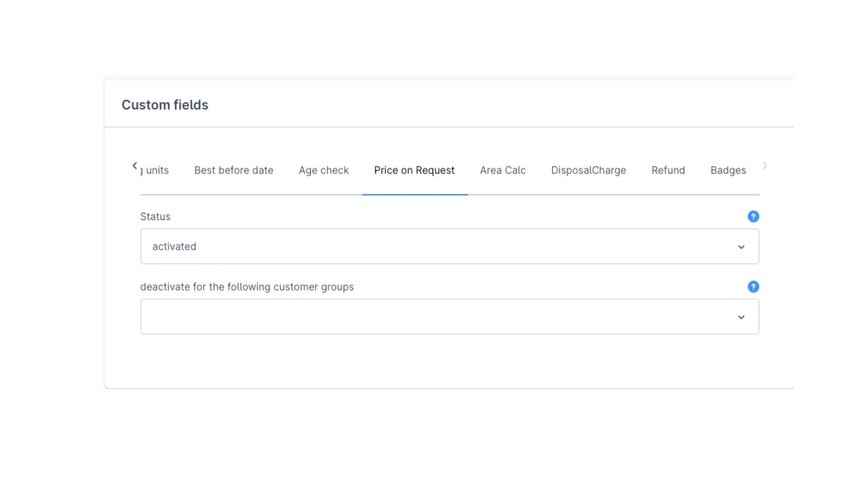Click inside the customer groups input field
The image size is (868, 488).
(407, 317)
